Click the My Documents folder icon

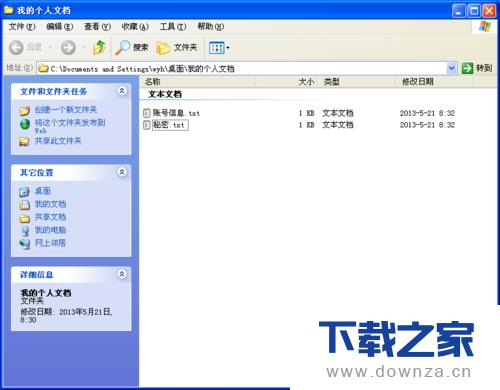[x=25, y=205]
